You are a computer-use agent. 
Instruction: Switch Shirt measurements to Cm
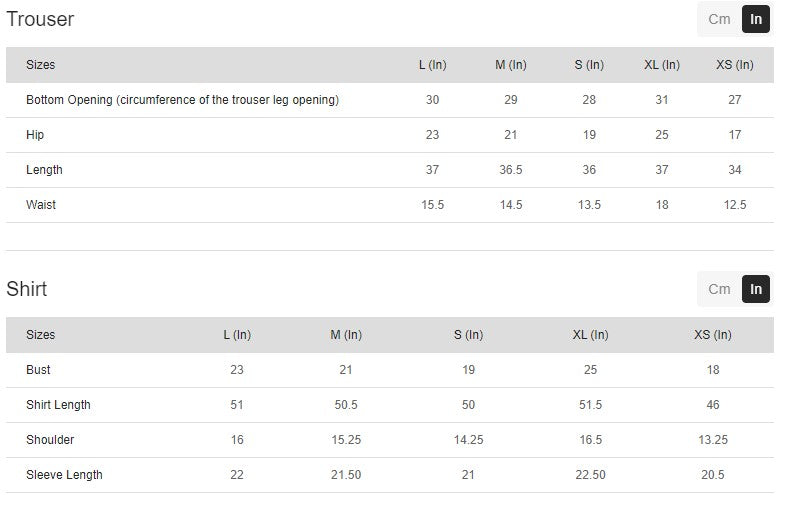point(719,289)
